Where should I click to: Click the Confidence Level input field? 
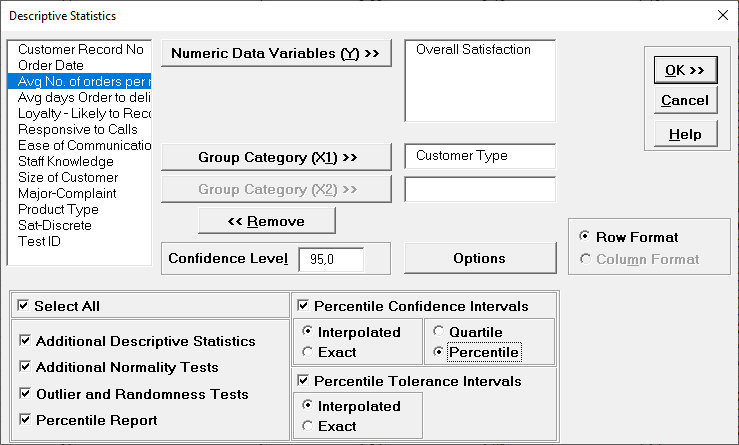(x=330, y=259)
